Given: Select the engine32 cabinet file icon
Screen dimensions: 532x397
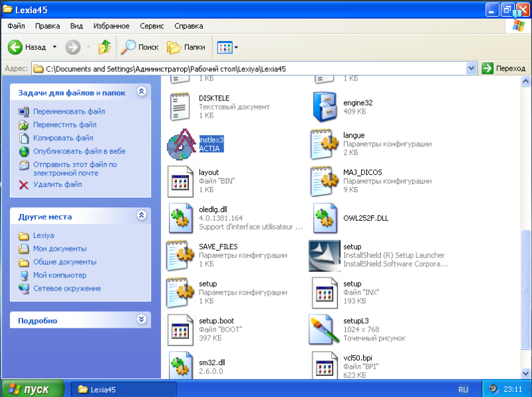Looking at the screenshot, I should click(325, 106).
